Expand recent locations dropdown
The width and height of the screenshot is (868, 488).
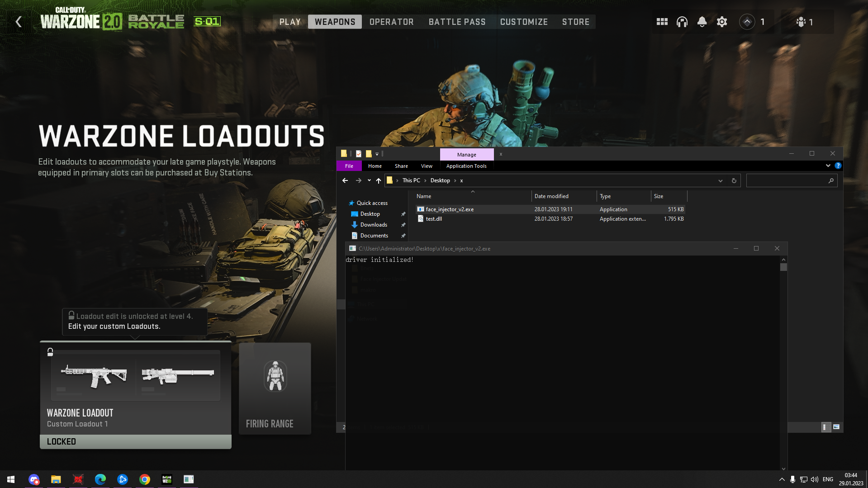[x=369, y=180]
